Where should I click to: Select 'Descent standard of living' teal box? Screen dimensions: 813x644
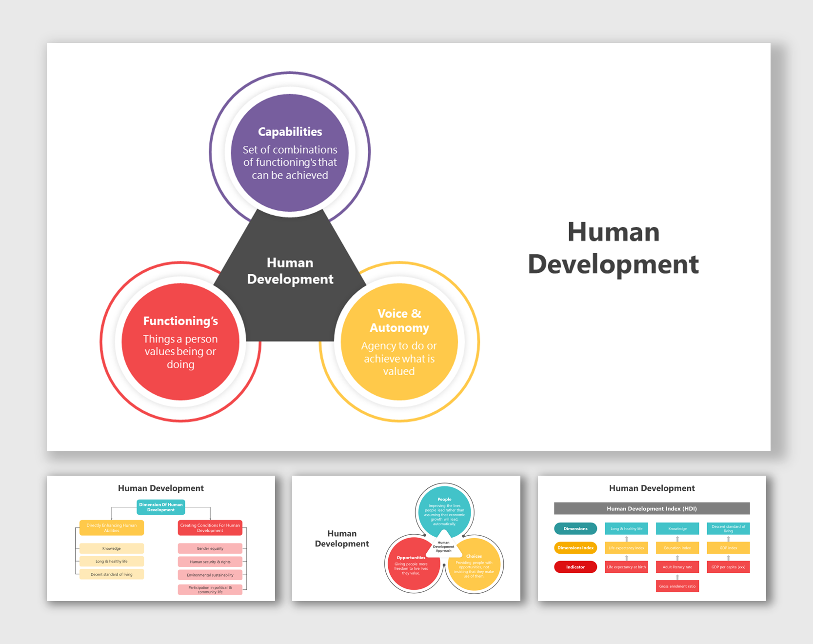pos(729,529)
